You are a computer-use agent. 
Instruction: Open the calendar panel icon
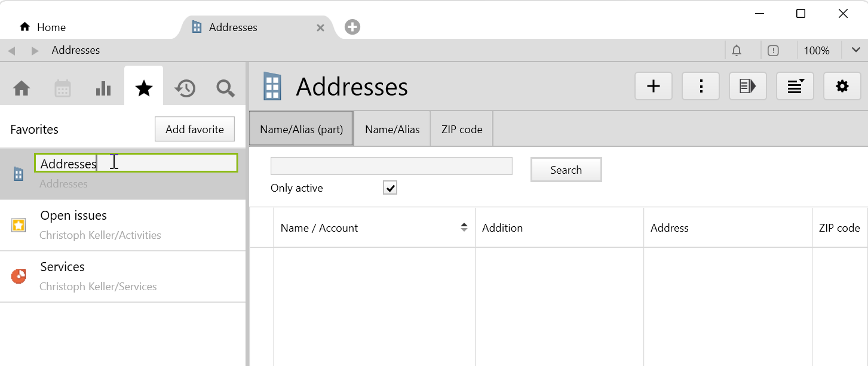pos(63,88)
